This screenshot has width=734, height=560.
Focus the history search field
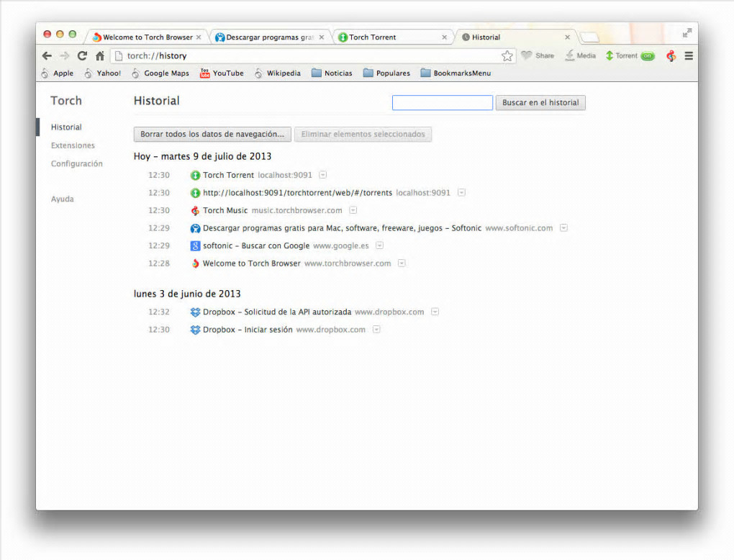443,102
